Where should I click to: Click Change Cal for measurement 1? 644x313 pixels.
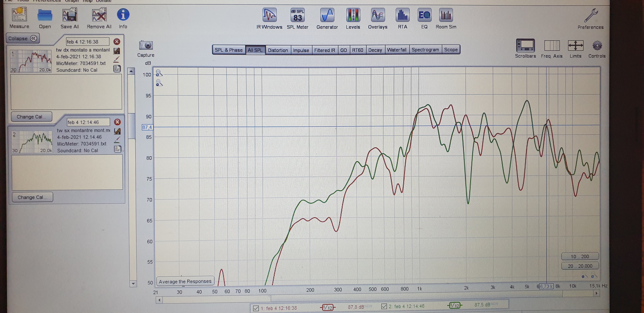(31, 117)
